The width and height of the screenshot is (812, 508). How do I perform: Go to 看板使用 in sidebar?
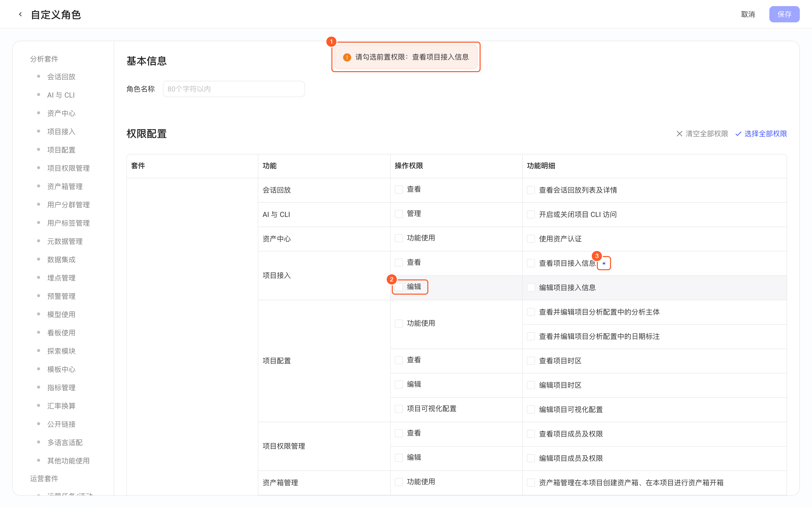61,333
